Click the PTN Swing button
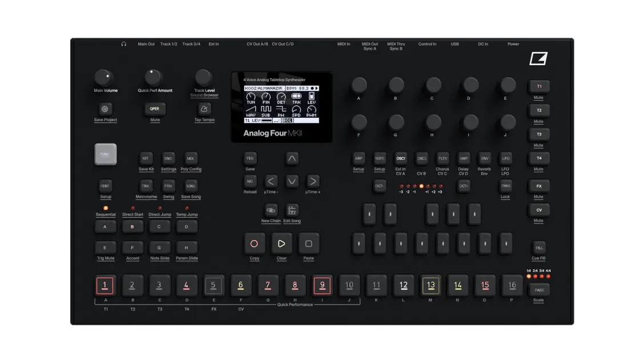644x363 pixels. [168, 186]
